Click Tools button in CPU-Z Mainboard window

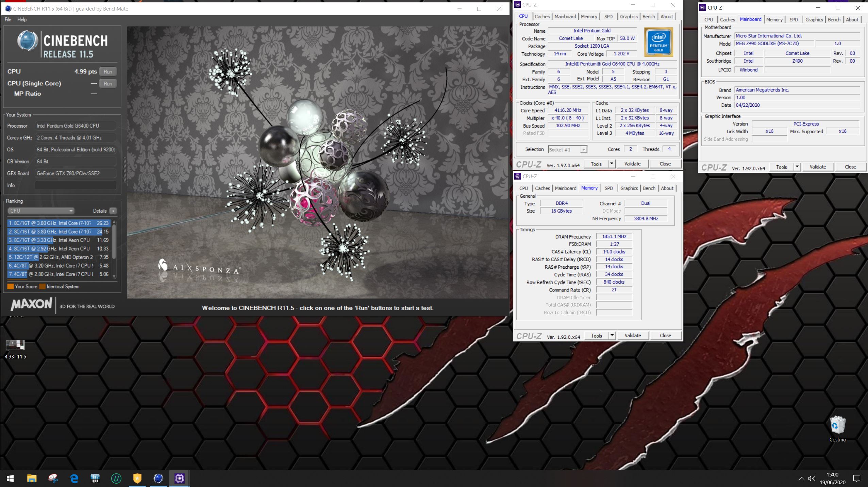(x=781, y=167)
